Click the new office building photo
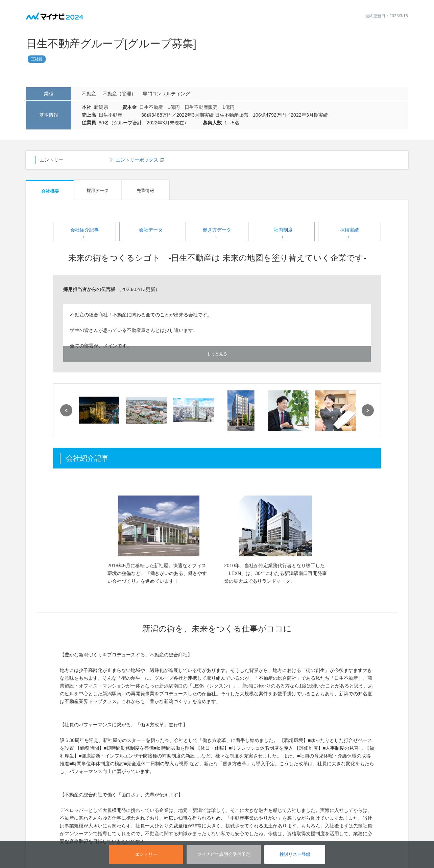Viewport: 434px width, 868px height. point(159,526)
